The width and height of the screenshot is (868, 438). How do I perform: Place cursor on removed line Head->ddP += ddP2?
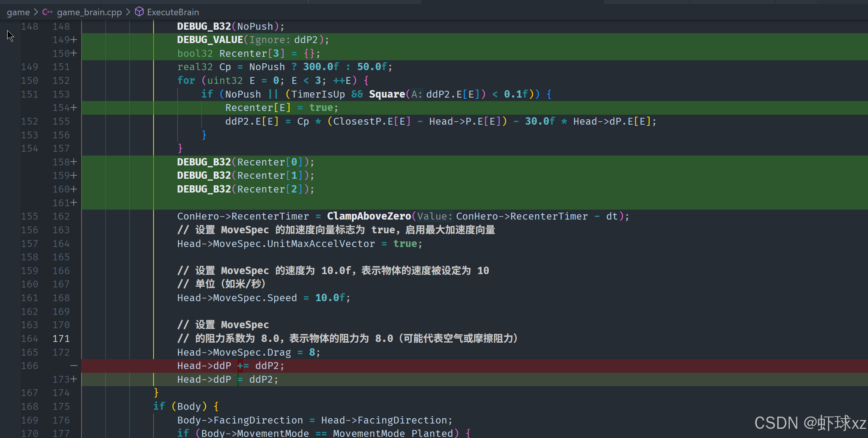tap(231, 366)
